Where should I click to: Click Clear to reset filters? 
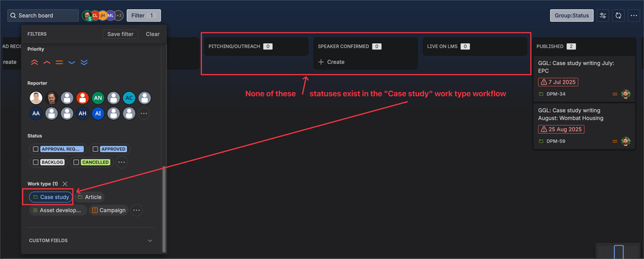point(153,34)
